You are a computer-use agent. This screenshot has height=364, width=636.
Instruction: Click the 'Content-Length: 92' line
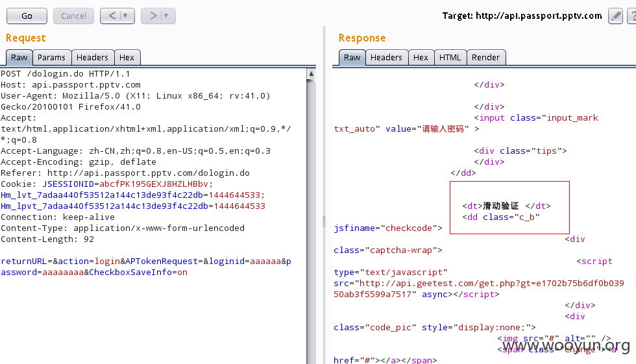47,239
